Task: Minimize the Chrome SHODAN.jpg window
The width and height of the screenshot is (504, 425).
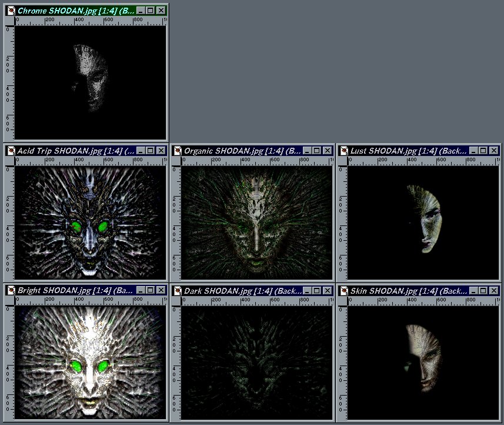Action: (x=141, y=11)
